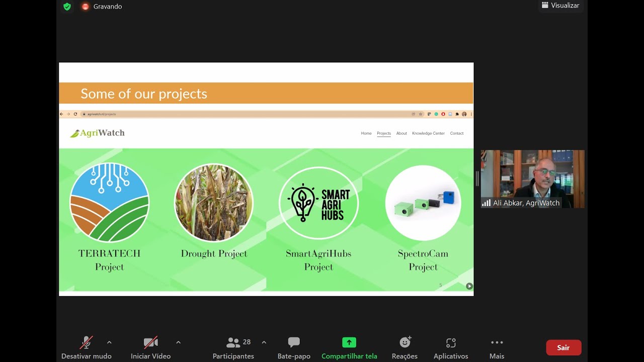Click About in the AgriWatch navigation
Viewport: 644px width, 362px height.
coord(401,133)
